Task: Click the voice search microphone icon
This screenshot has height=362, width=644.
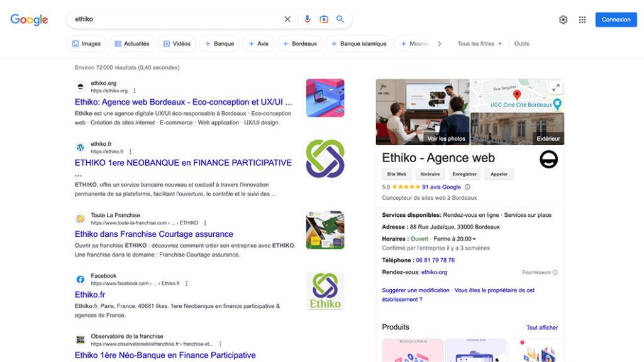Action: point(308,19)
